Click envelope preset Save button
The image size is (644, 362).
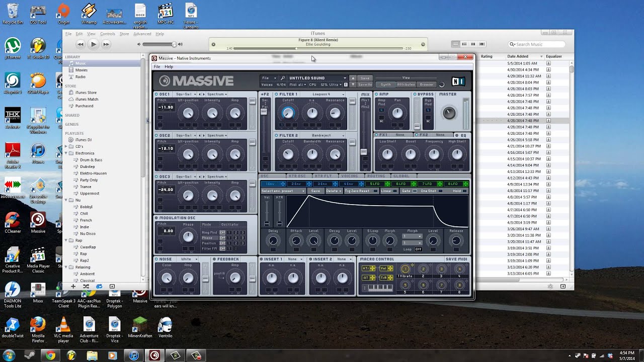tap(315, 191)
